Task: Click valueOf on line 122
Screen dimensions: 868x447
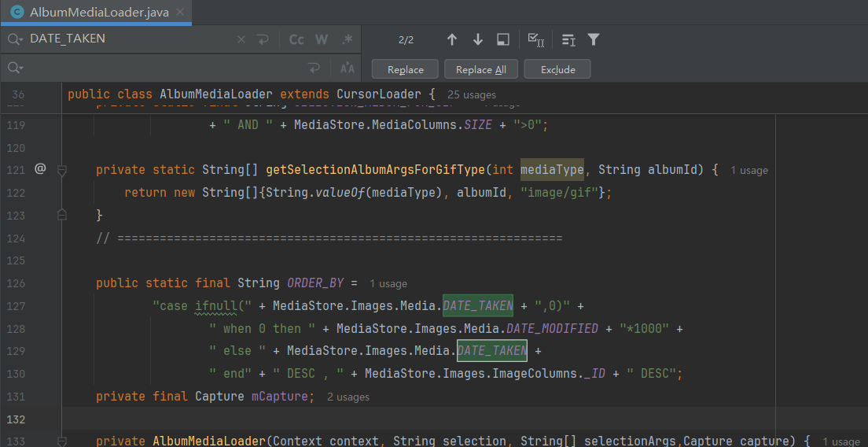Action: [340, 192]
